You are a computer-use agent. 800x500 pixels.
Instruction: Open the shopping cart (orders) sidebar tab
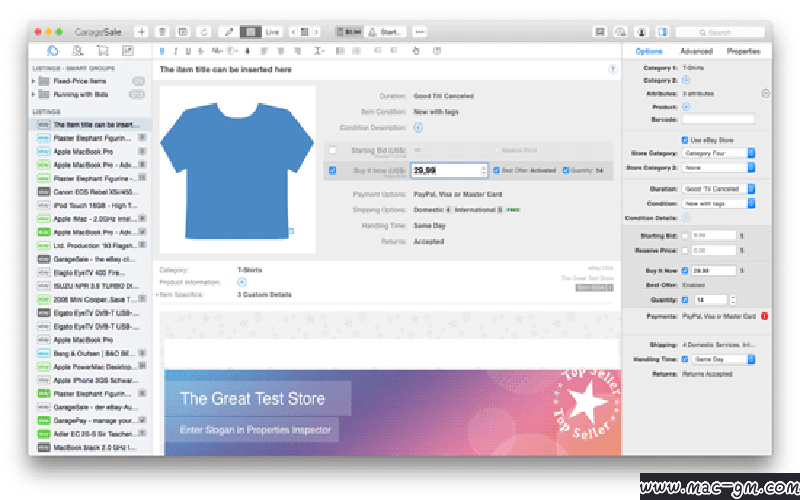[102, 51]
